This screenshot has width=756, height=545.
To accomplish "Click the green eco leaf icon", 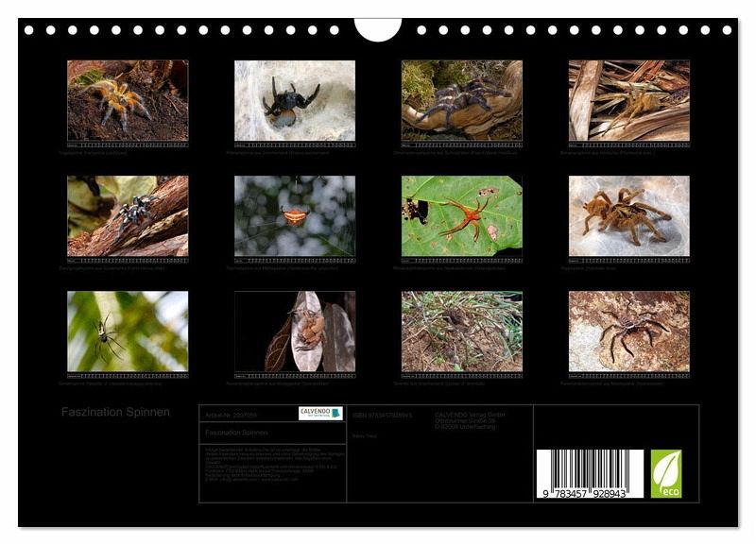I will (665, 473).
